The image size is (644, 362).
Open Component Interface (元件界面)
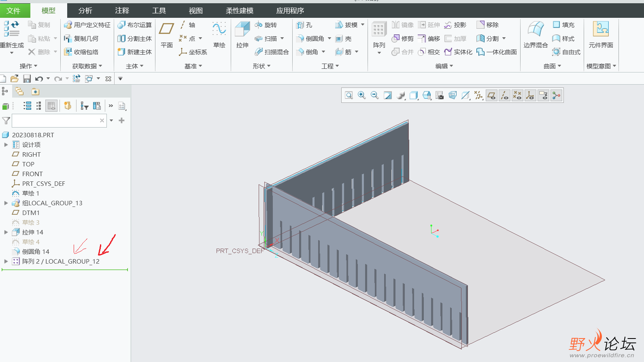601,35
